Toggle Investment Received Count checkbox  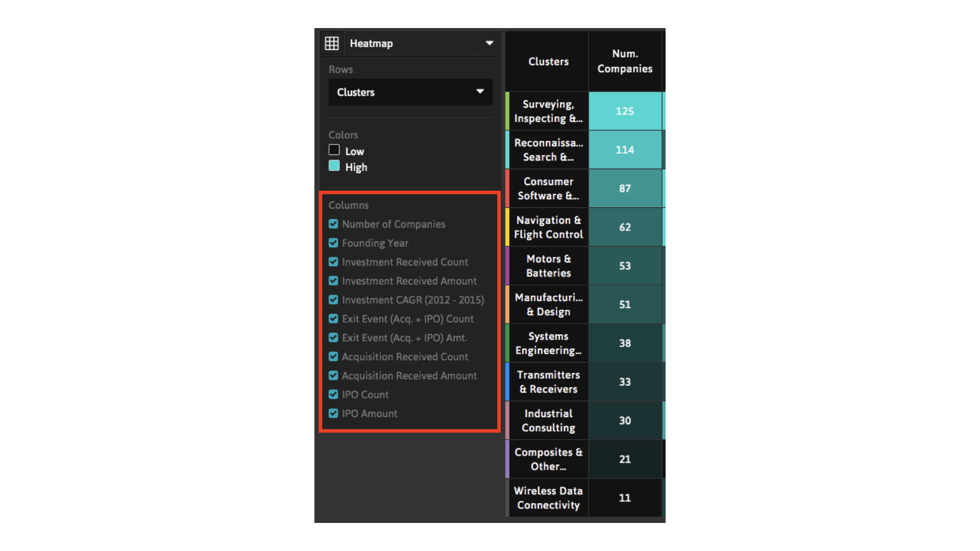[333, 262]
